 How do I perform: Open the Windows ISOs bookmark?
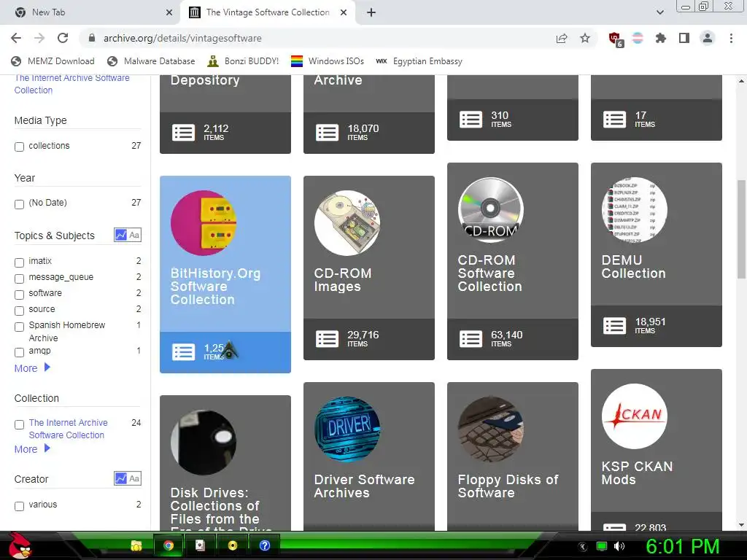coord(328,61)
